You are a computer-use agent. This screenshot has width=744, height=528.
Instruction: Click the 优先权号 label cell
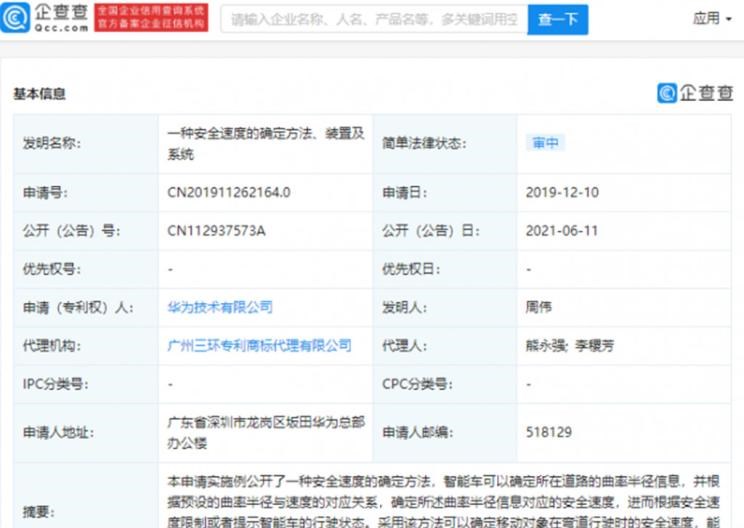(86, 269)
